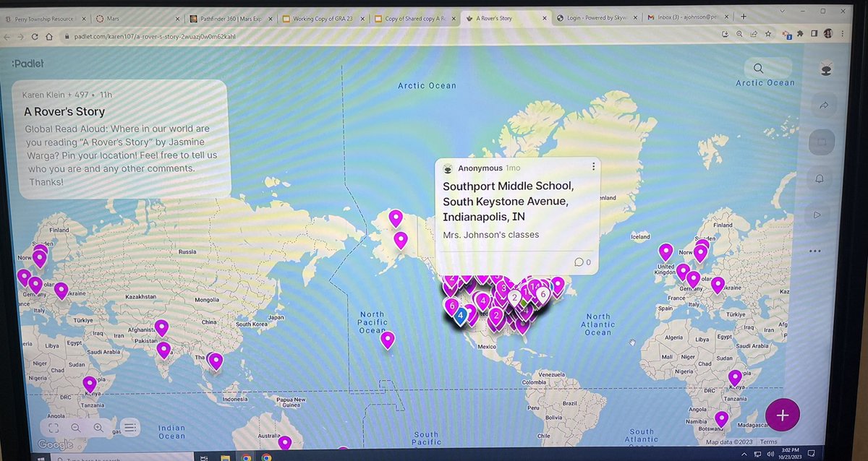The image size is (868, 461).
Task: Click the blue cluster pin numbered 4
Action: tap(459, 316)
